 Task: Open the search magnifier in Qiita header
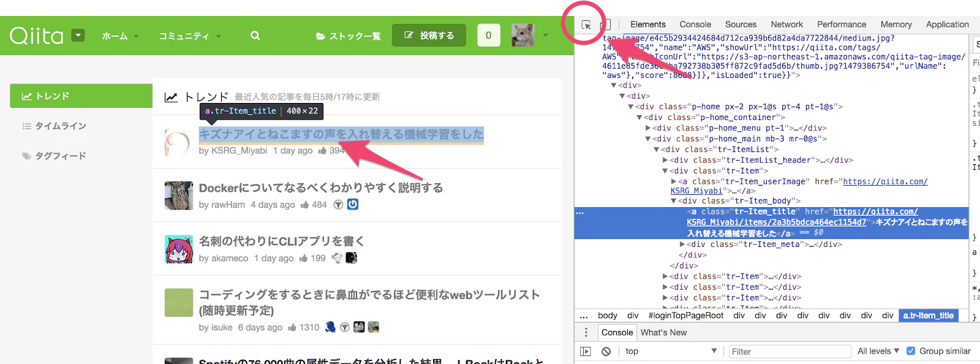point(255,36)
